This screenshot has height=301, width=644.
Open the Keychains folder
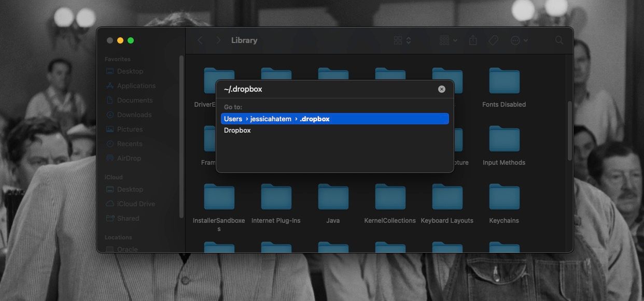coord(503,197)
